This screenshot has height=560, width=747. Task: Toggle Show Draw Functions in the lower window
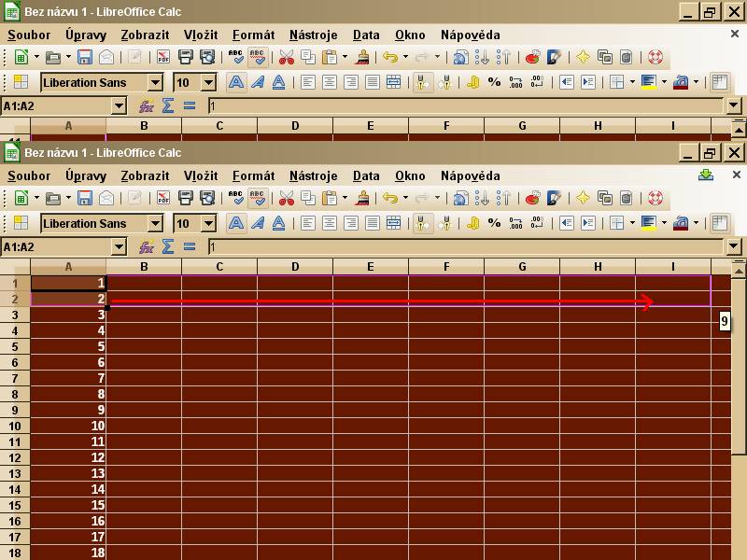[554, 198]
